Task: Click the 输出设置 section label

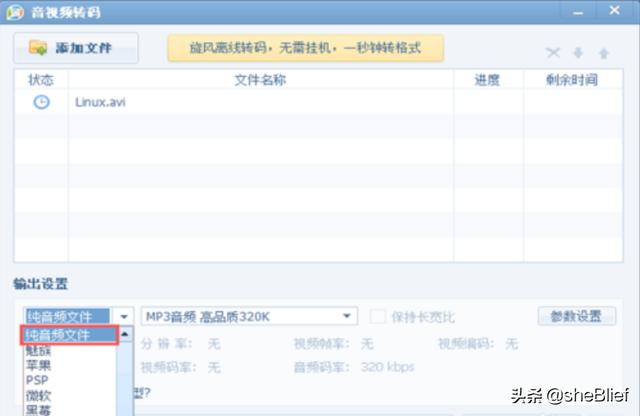Action: pyautogui.click(x=40, y=283)
